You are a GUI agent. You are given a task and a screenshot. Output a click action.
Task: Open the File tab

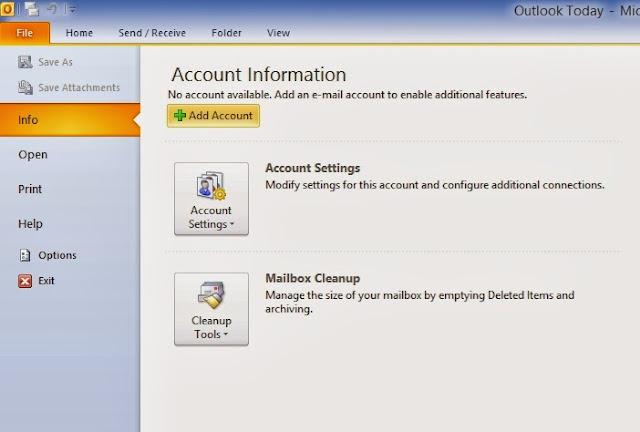[25, 33]
